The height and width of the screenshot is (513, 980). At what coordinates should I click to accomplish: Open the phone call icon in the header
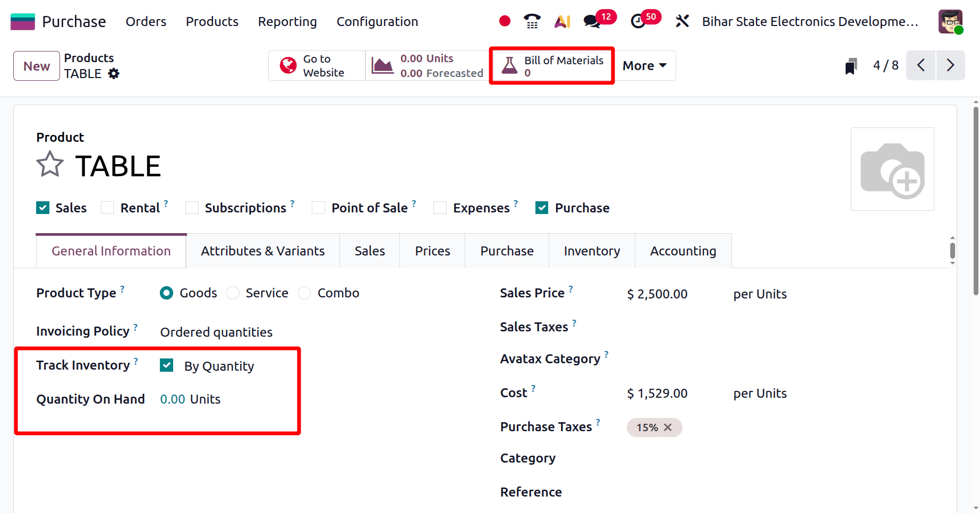pos(532,21)
